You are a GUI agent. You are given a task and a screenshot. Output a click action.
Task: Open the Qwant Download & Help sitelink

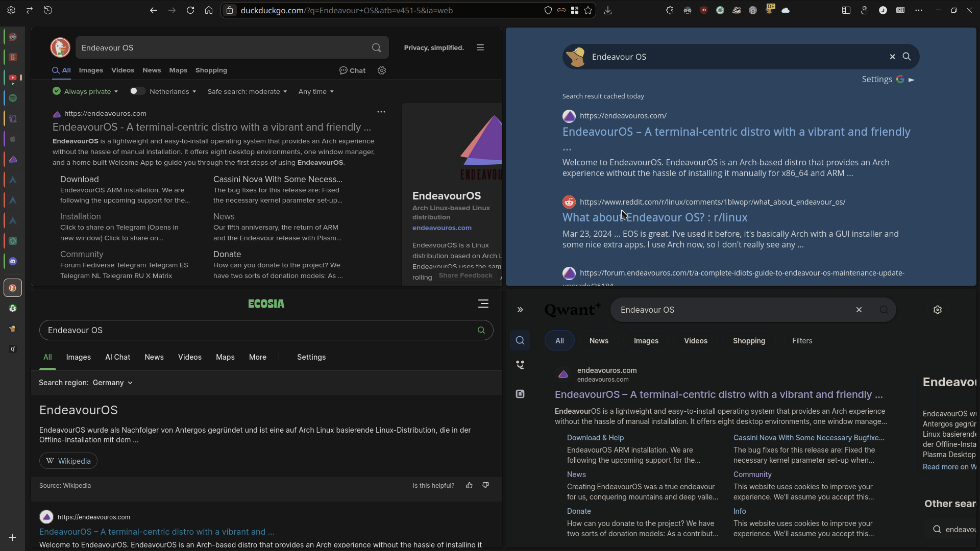coord(595,438)
